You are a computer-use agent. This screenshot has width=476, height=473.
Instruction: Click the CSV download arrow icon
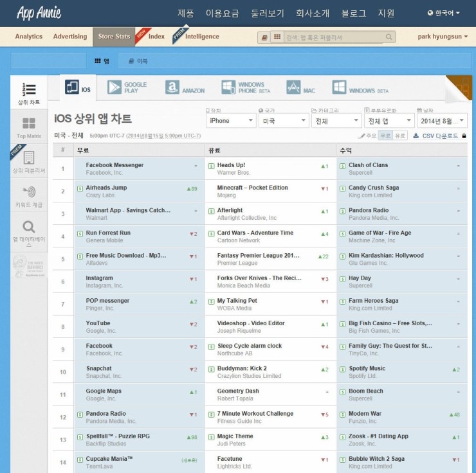pyautogui.click(x=416, y=136)
